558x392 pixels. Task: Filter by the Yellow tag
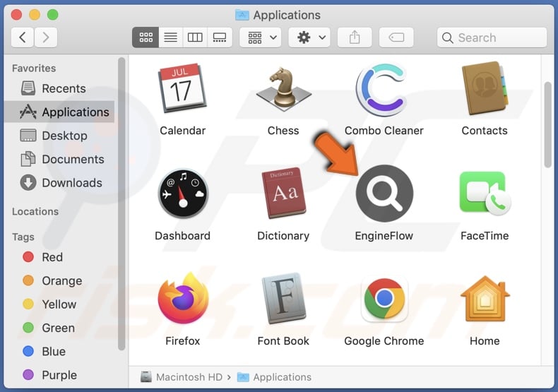[x=59, y=304]
